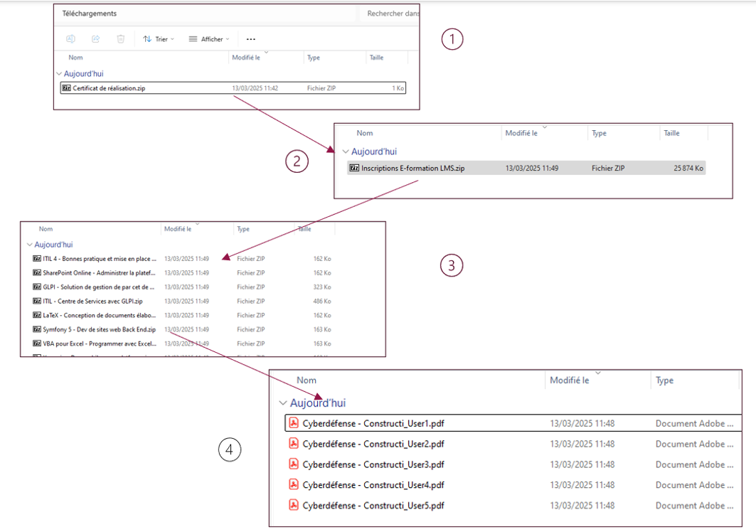This screenshot has height=532, width=756.
Task: Click the Téléchargements address bar
Action: 206,14
